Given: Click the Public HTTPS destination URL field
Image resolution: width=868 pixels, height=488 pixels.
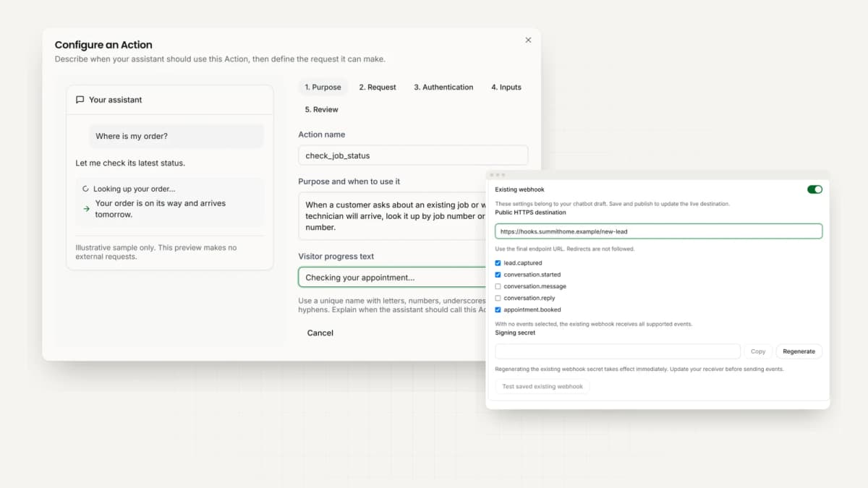Looking at the screenshot, I should 658,231.
